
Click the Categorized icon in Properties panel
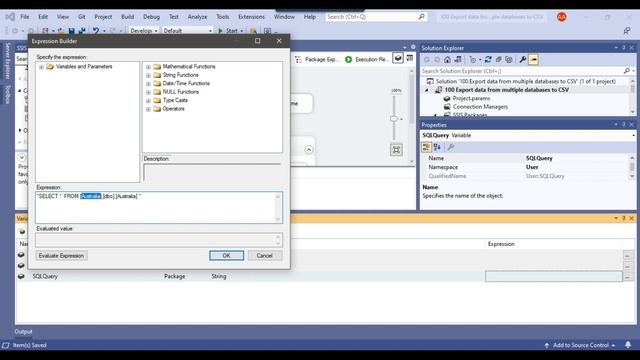click(427, 147)
